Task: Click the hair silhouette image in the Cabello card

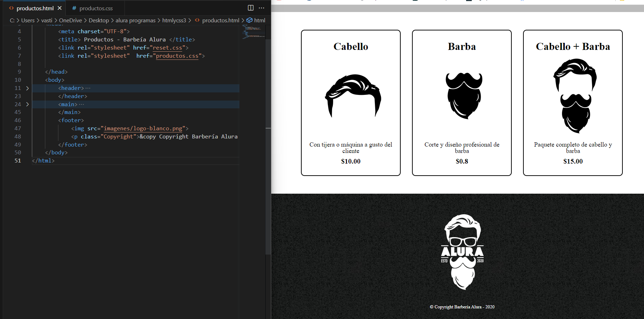Action: pyautogui.click(x=353, y=96)
